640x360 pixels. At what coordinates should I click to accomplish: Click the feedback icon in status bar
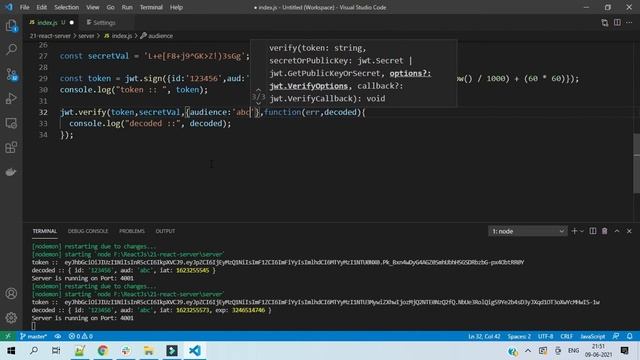[x=616, y=336]
